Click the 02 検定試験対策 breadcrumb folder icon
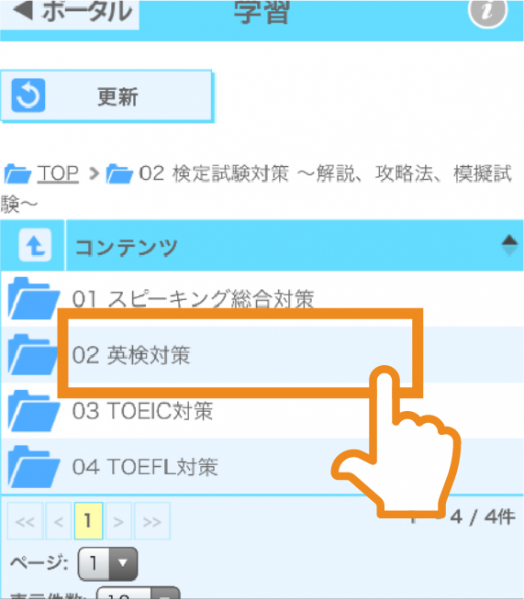 (119, 174)
